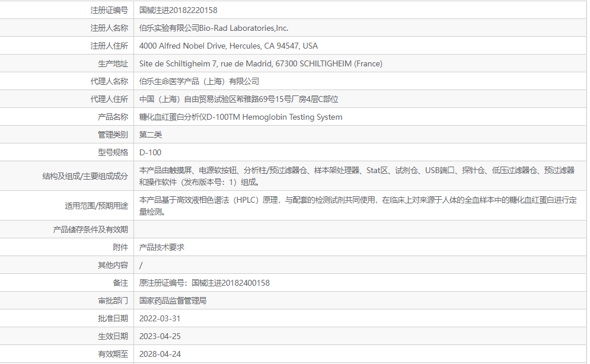
Task: Click the 批准日期 label
Action: (113, 318)
